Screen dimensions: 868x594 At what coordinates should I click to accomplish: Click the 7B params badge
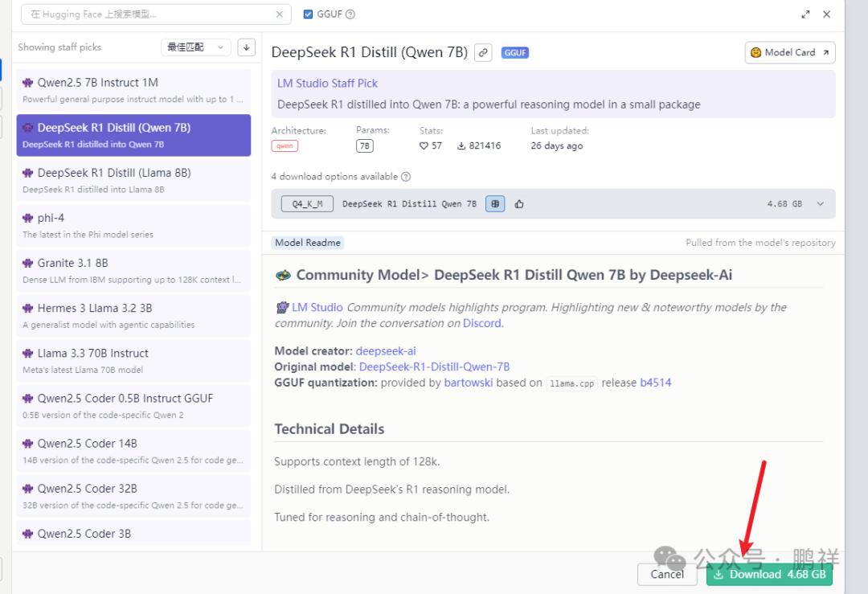364,145
